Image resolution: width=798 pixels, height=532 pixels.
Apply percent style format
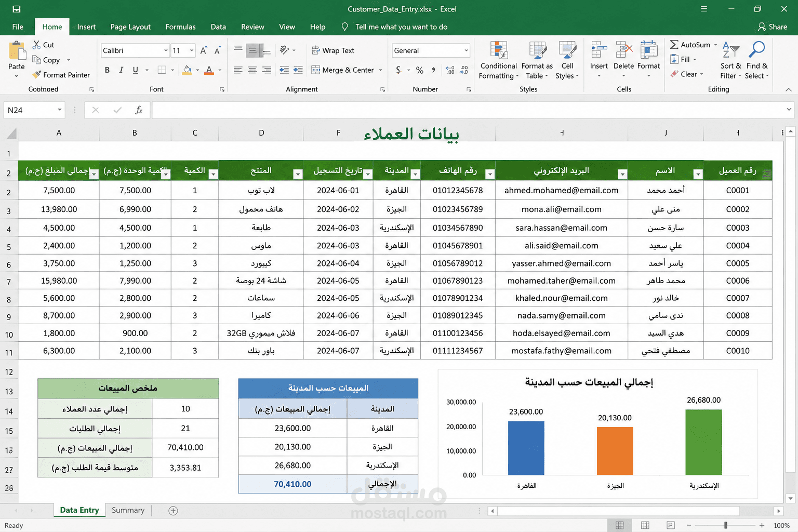pyautogui.click(x=420, y=70)
